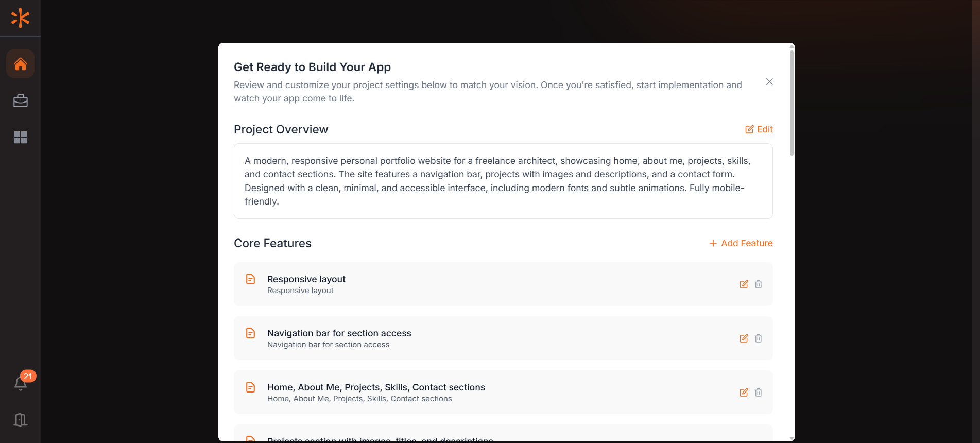Open notifications bell with 21 badge

pyautogui.click(x=21, y=383)
